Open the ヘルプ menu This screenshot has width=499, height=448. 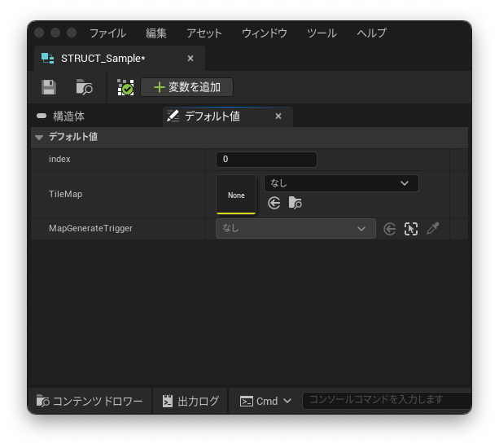(x=372, y=33)
